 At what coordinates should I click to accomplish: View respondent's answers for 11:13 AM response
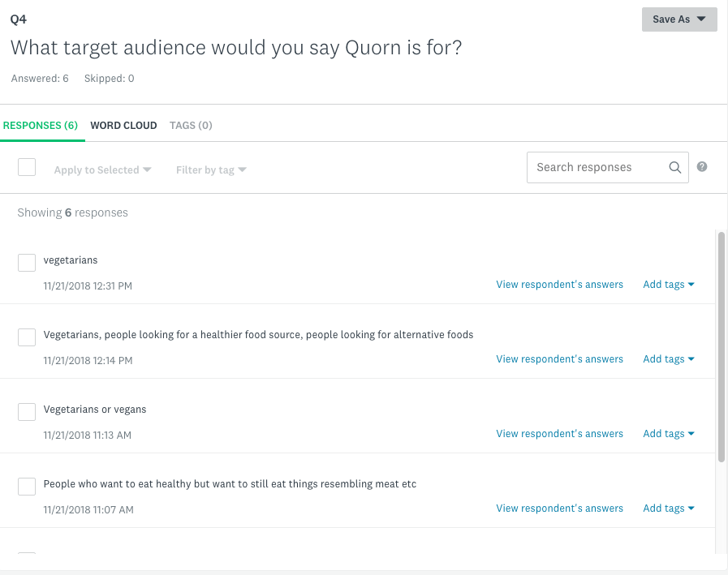559,434
